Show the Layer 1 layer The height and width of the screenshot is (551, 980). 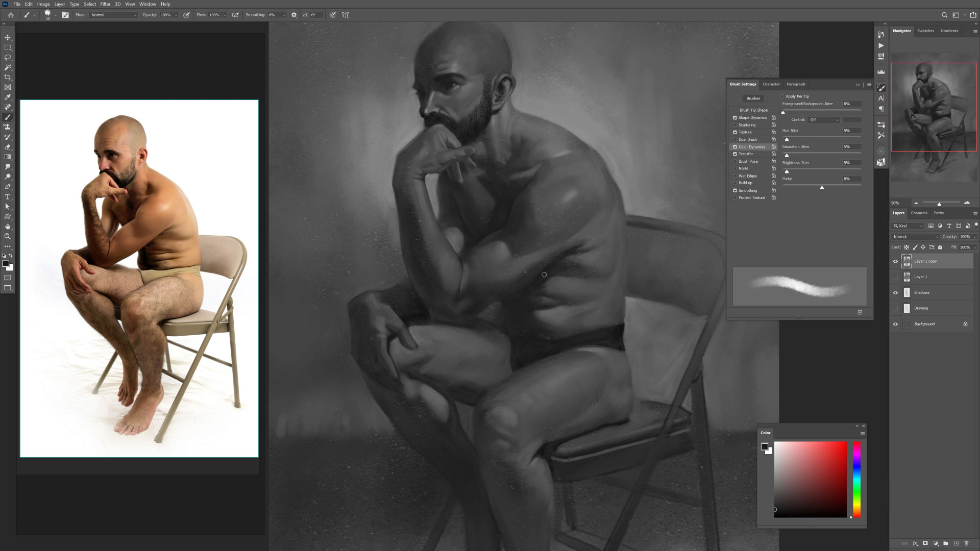[895, 277]
